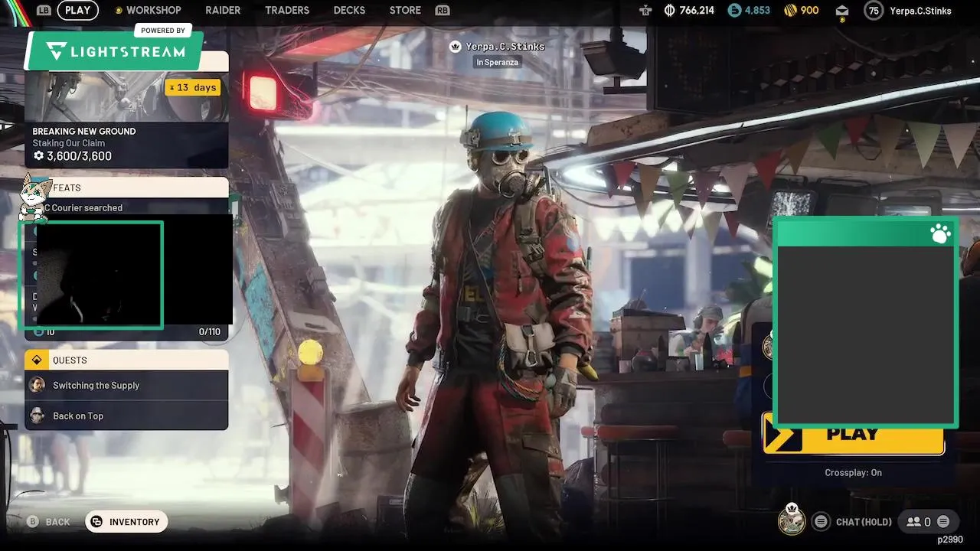Click the Staking Our Claim subtitle
980x551 pixels.
69,143
